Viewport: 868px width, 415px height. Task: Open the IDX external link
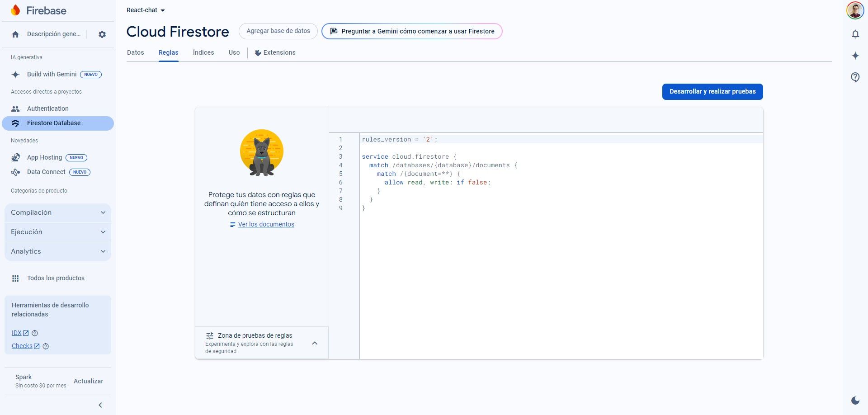point(20,333)
